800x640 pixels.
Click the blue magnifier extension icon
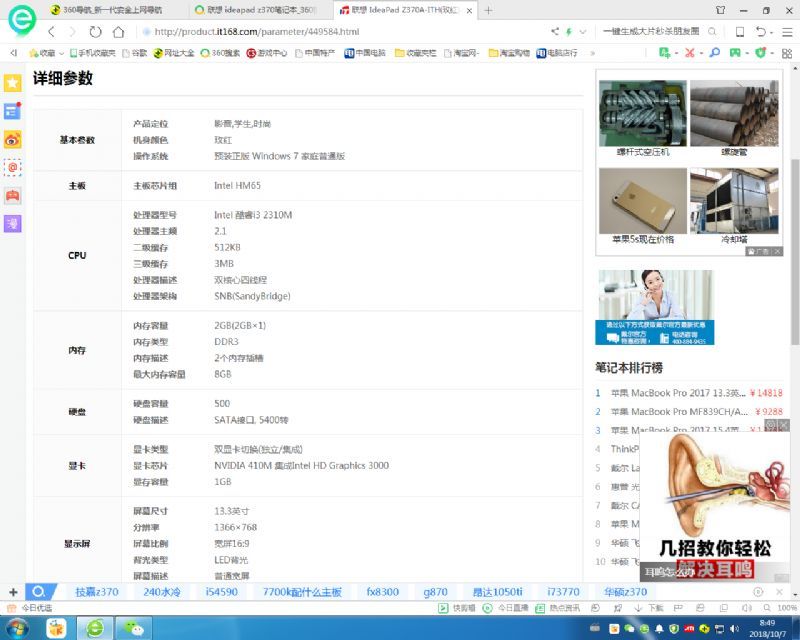pos(715,53)
